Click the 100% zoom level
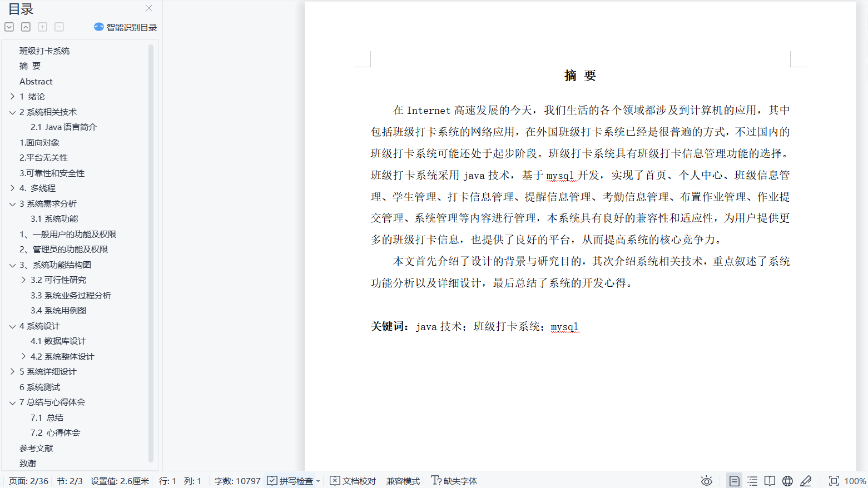Screen dimensions: 868x488 coord(855,481)
